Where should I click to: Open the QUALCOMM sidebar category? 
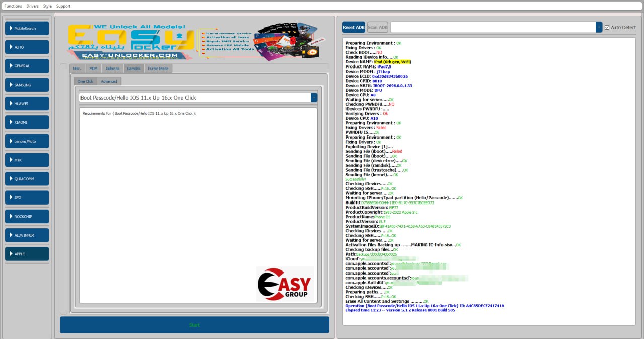coord(27,179)
